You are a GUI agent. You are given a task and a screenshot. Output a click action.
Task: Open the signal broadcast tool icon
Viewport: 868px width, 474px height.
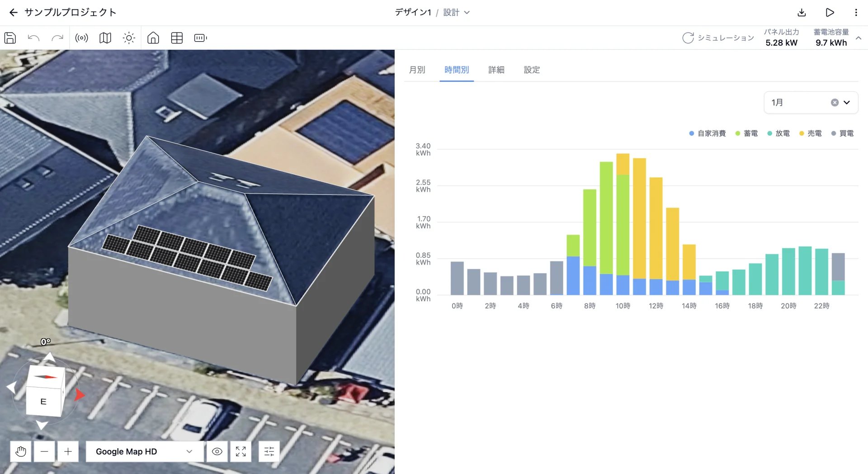coord(81,38)
